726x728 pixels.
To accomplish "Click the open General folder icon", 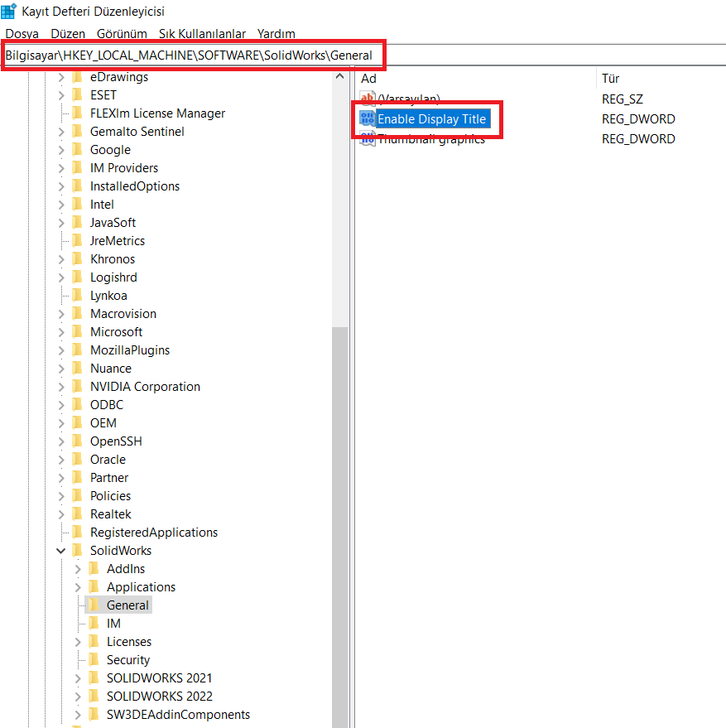I will pyautogui.click(x=94, y=605).
